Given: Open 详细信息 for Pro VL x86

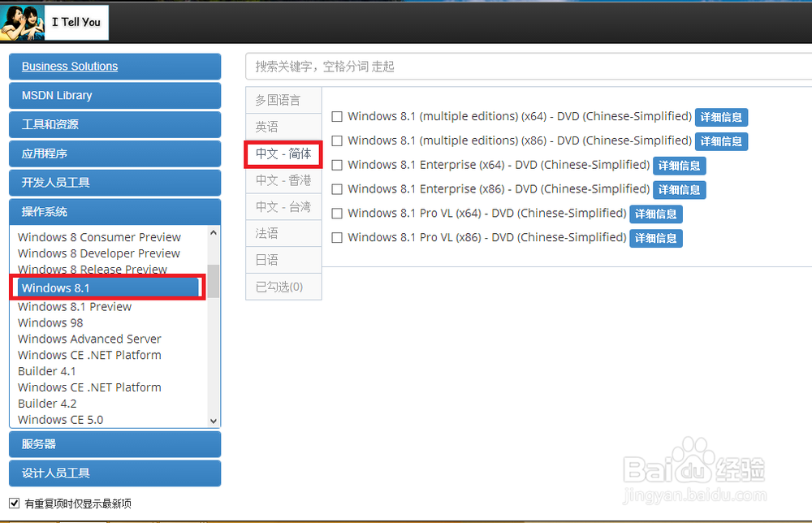Looking at the screenshot, I should [x=656, y=238].
